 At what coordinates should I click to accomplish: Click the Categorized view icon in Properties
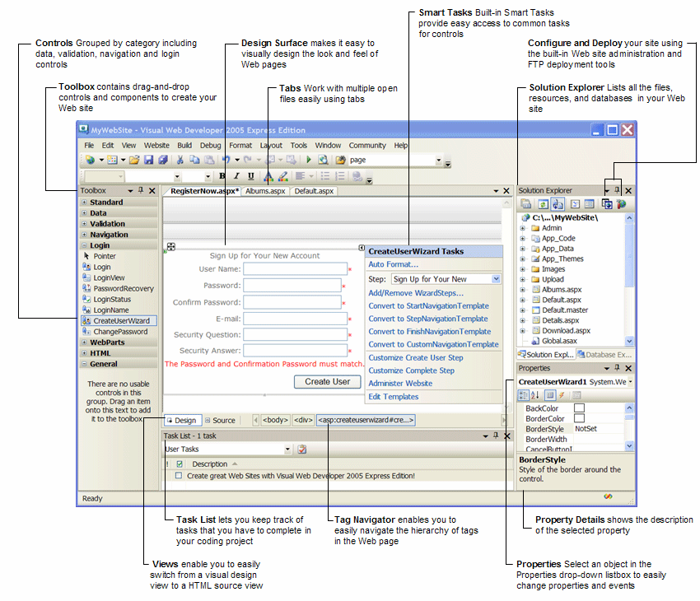pyautogui.click(x=523, y=395)
